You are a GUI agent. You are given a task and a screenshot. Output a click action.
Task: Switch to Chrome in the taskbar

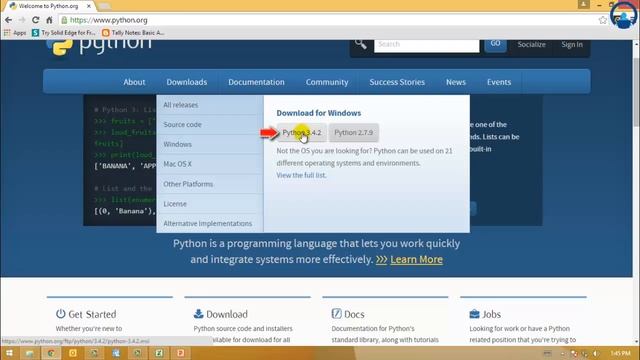51,353
